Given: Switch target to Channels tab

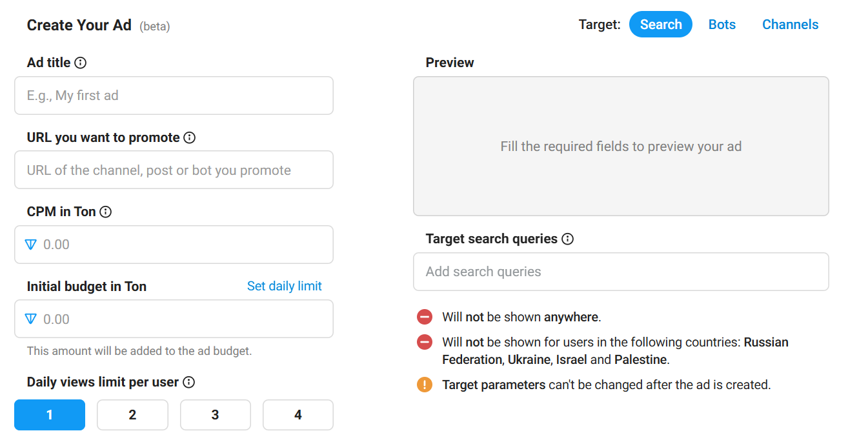Looking at the screenshot, I should 790,25.
